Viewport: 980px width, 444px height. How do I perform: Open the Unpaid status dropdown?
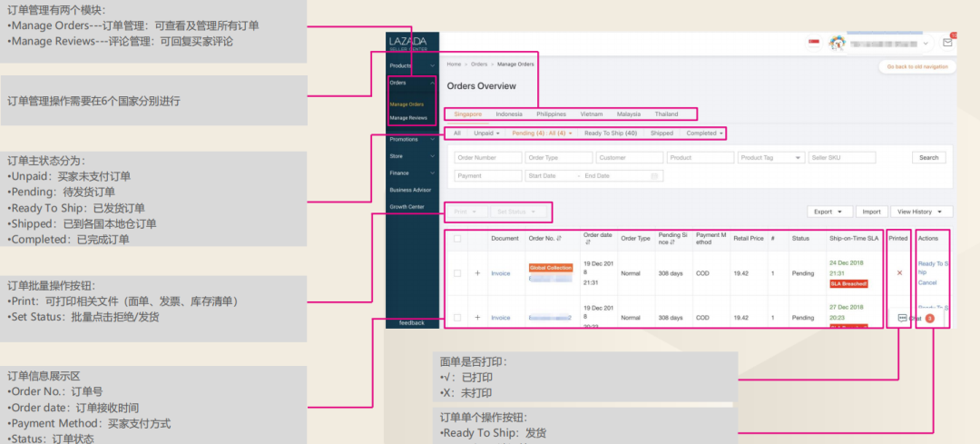487,133
